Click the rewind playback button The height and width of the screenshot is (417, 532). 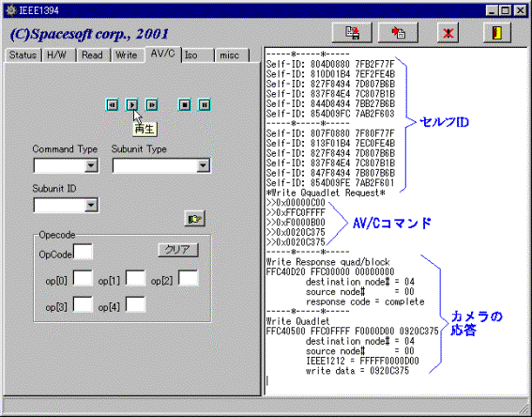coord(113,105)
